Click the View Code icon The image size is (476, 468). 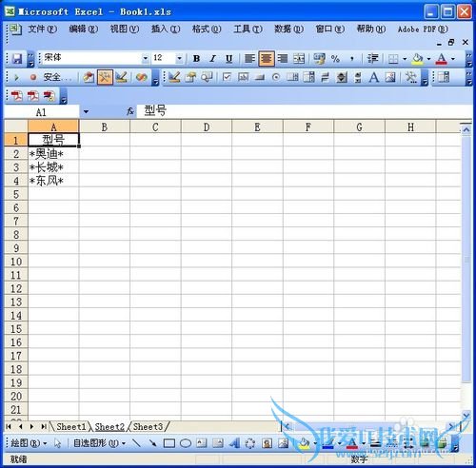[207, 77]
